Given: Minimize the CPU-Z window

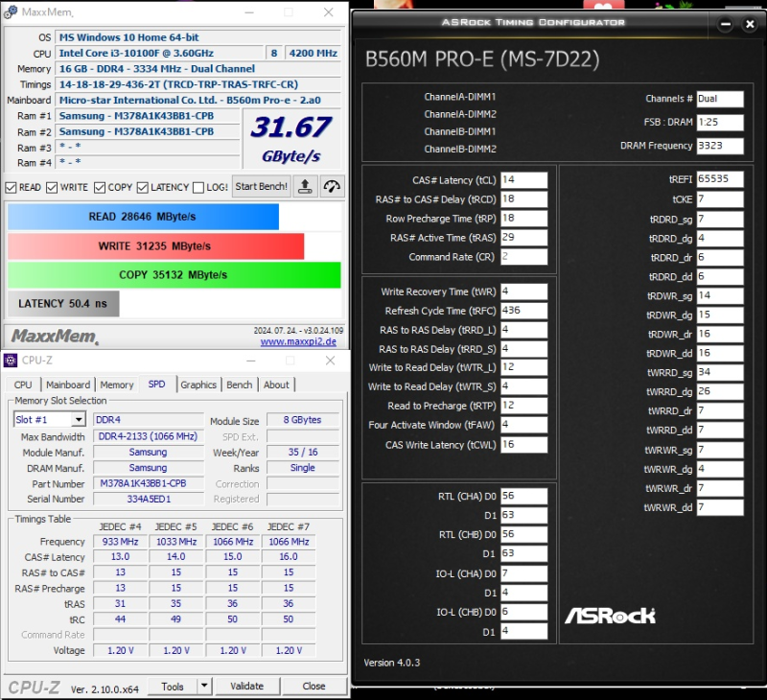Looking at the screenshot, I should 251,361.
